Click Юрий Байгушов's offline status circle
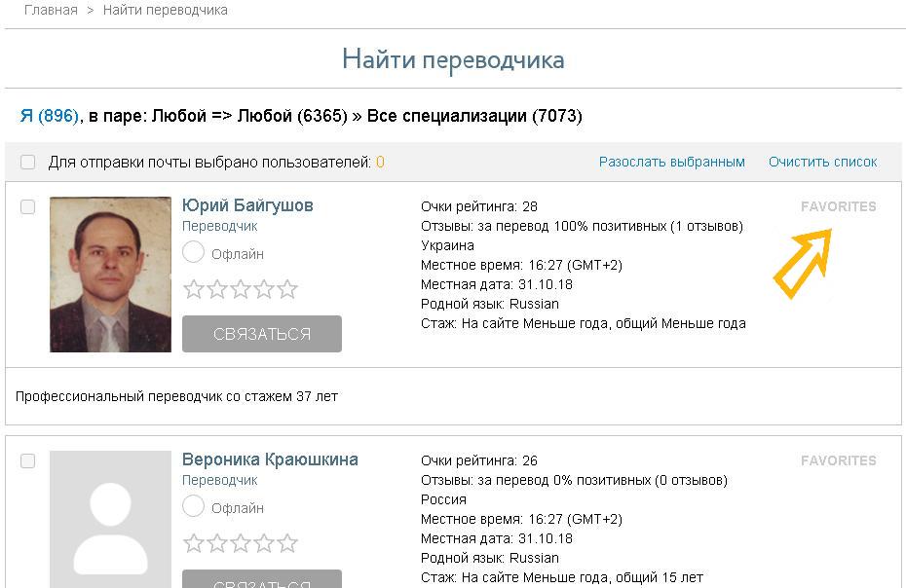 193,253
